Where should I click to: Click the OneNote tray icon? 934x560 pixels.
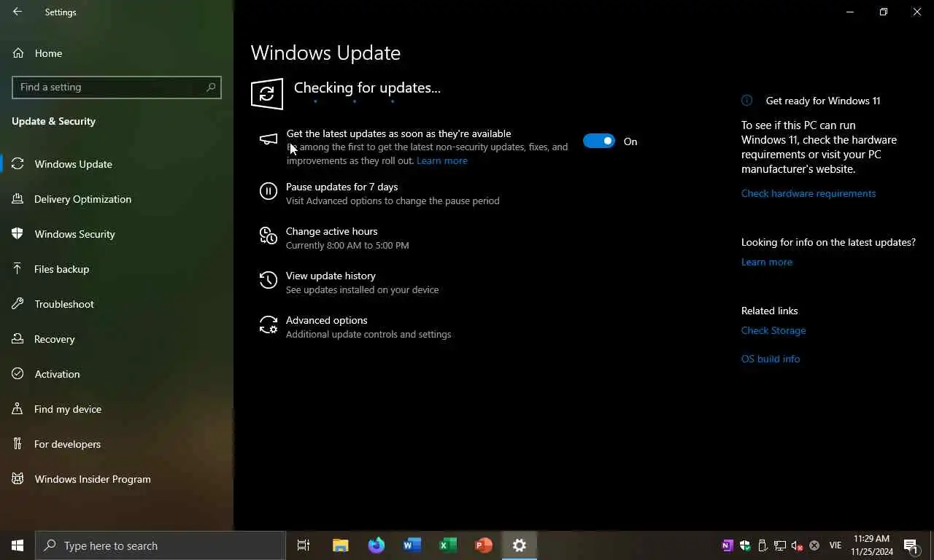click(x=727, y=545)
